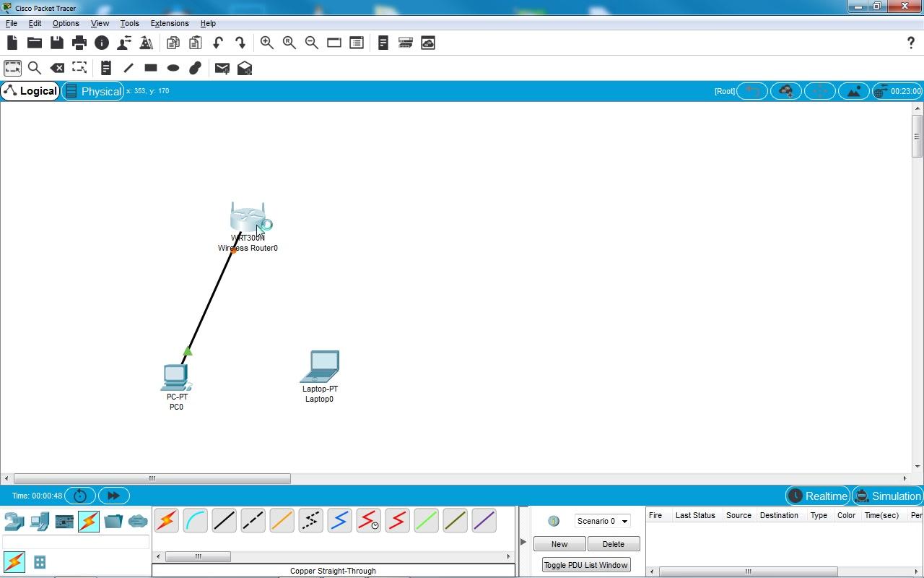Select the Inspect magnifier tool

(34, 68)
